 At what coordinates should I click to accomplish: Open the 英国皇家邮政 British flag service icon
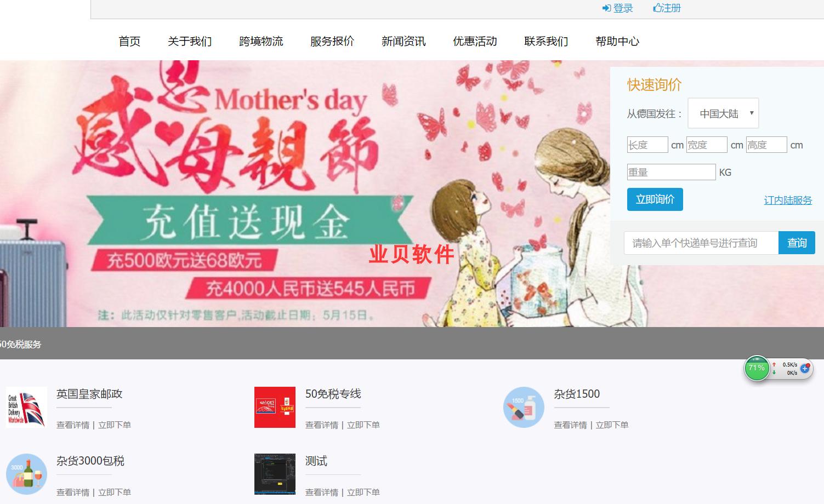[x=26, y=407]
